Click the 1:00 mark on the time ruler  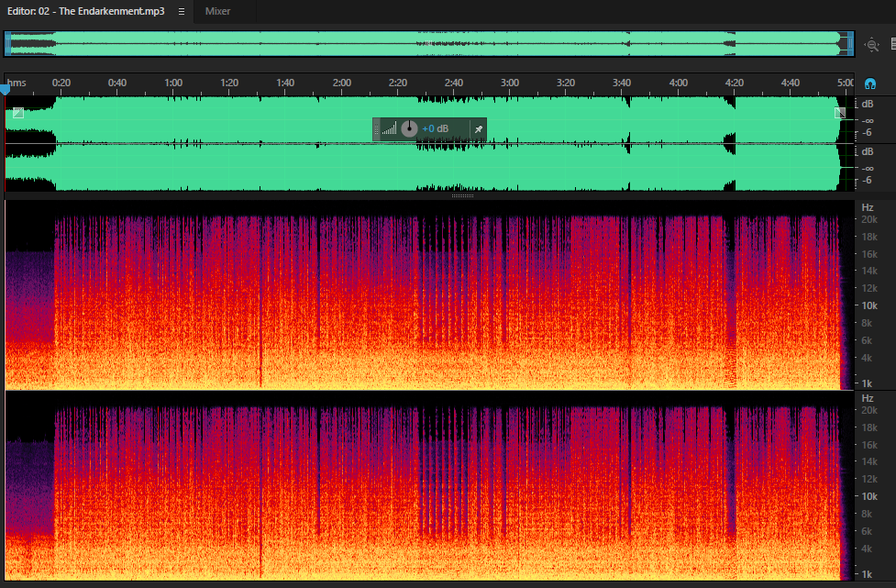coord(173,83)
